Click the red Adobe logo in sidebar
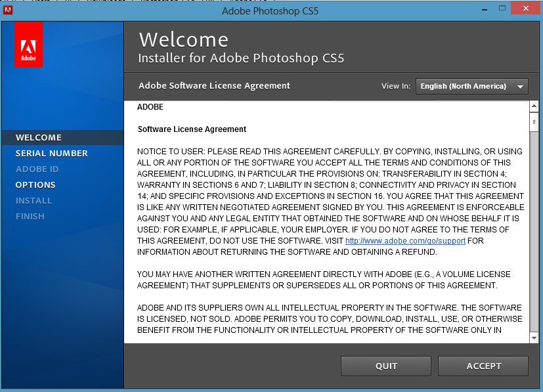This screenshot has height=392, width=543. [28, 44]
